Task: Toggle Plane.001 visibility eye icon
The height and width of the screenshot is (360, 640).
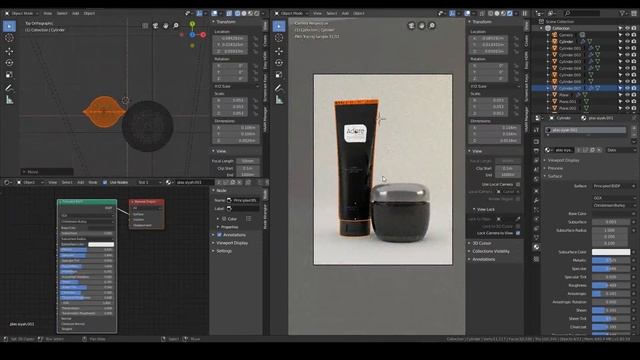Action: click(627, 102)
